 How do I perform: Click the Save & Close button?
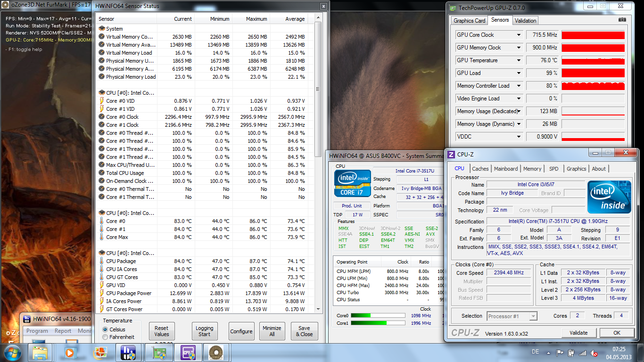tap(304, 331)
